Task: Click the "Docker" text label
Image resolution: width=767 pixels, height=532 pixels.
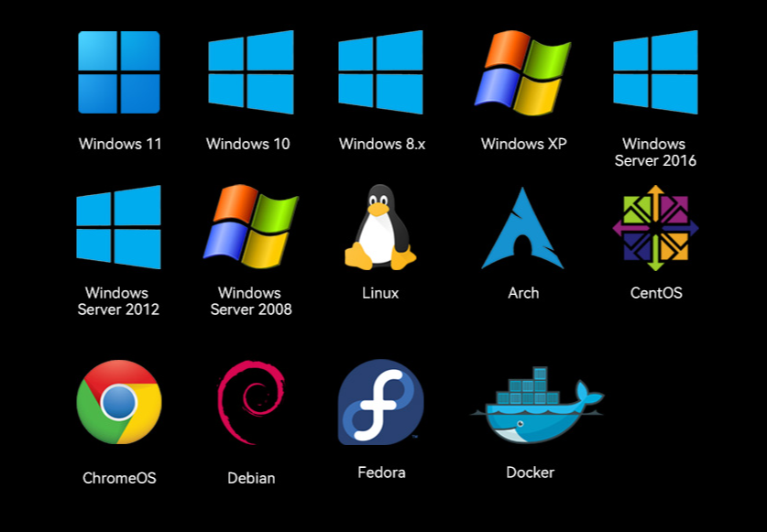Action: pos(530,472)
